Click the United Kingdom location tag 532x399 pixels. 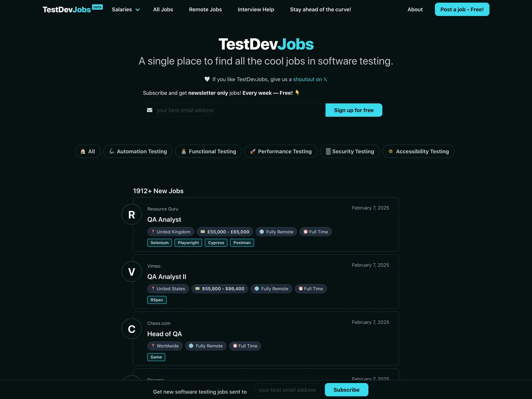pos(171,232)
